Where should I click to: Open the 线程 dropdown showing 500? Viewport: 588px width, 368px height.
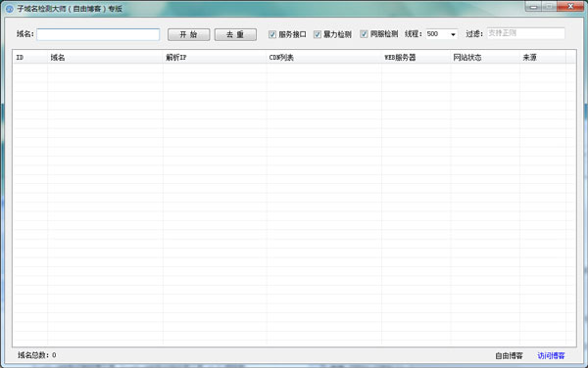(442, 34)
